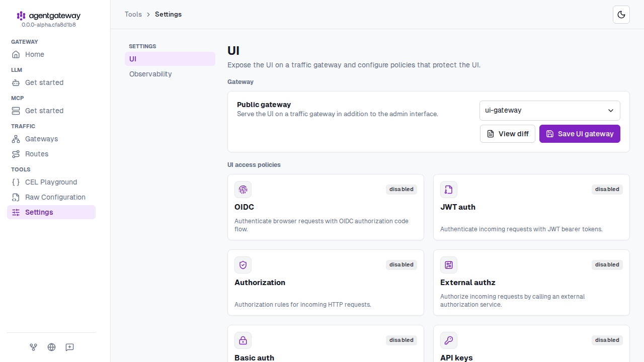Switch to the Observability settings tab
Viewport: 644px width, 362px height.
[x=170, y=74]
